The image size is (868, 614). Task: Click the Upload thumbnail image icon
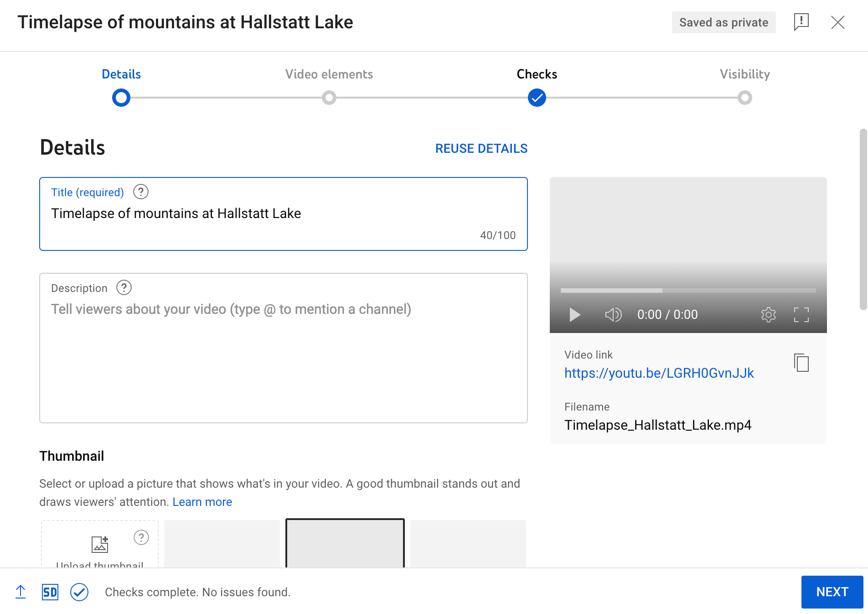click(100, 544)
